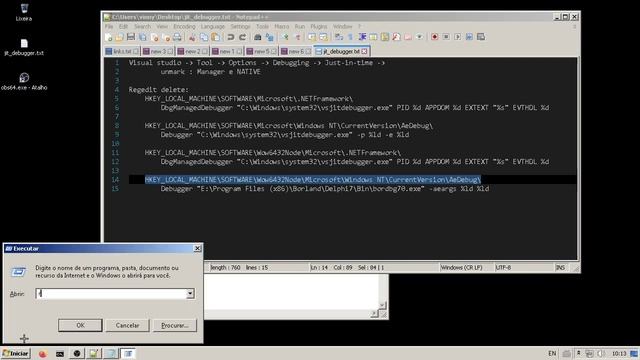Click line 4 'Regedit delete:' text

pyautogui.click(x=158, y=90)
